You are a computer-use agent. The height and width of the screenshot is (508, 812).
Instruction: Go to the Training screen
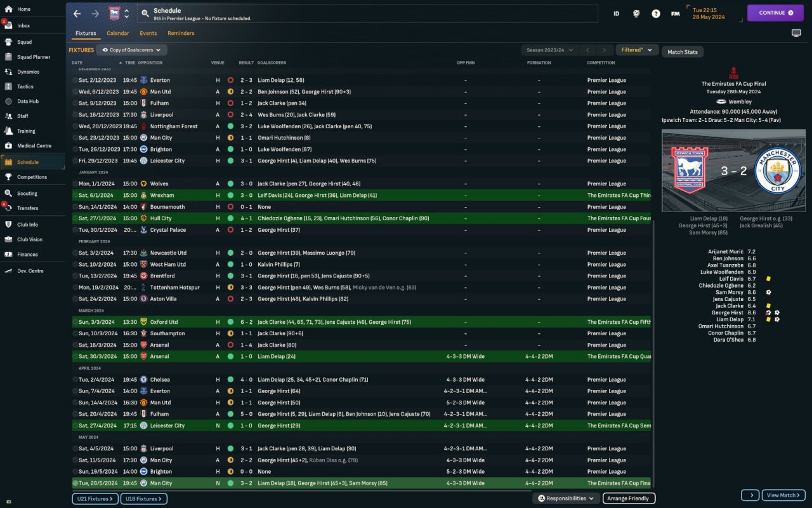click(x=26, y=131)
